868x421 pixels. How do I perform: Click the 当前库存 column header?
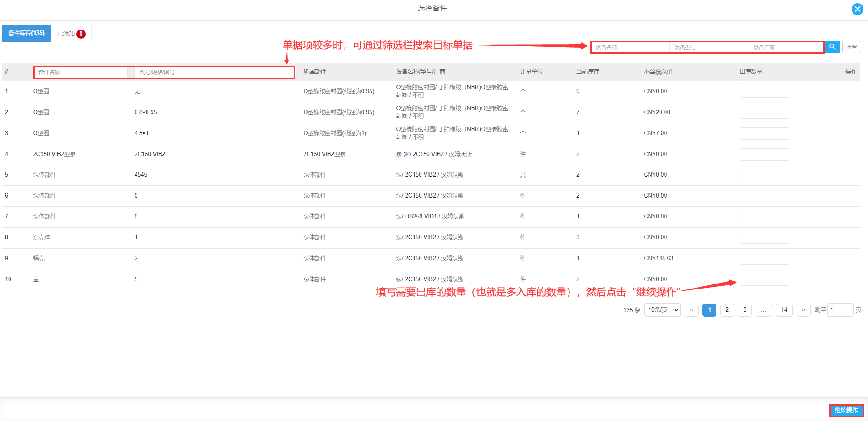click(588, 72)
